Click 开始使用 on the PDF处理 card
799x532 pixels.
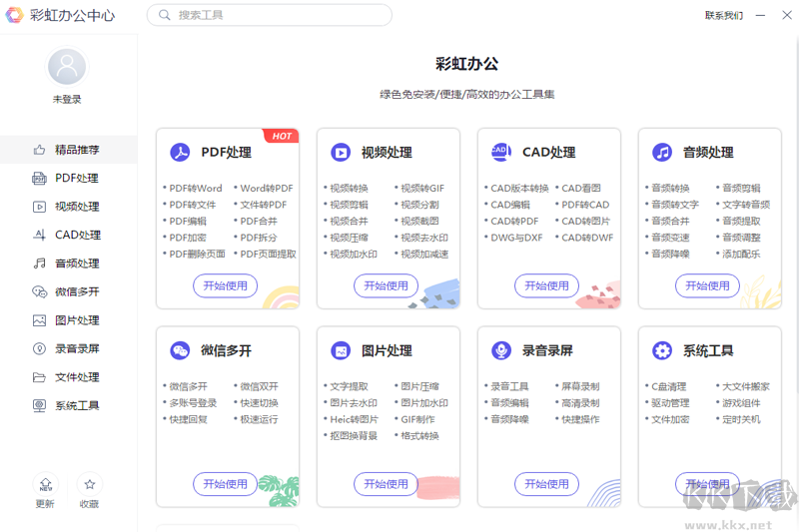pyautogui.click(x=226, y=285)
